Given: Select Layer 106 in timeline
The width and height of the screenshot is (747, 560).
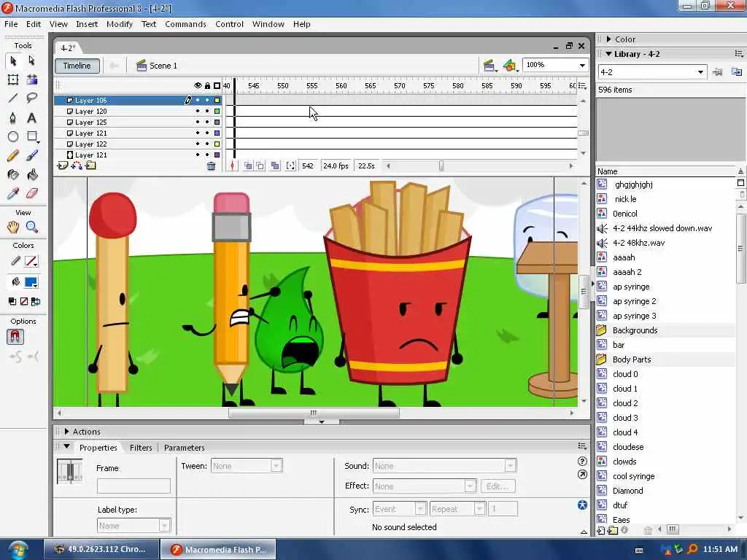Looking at the screenshot, I should click(138, 100).
